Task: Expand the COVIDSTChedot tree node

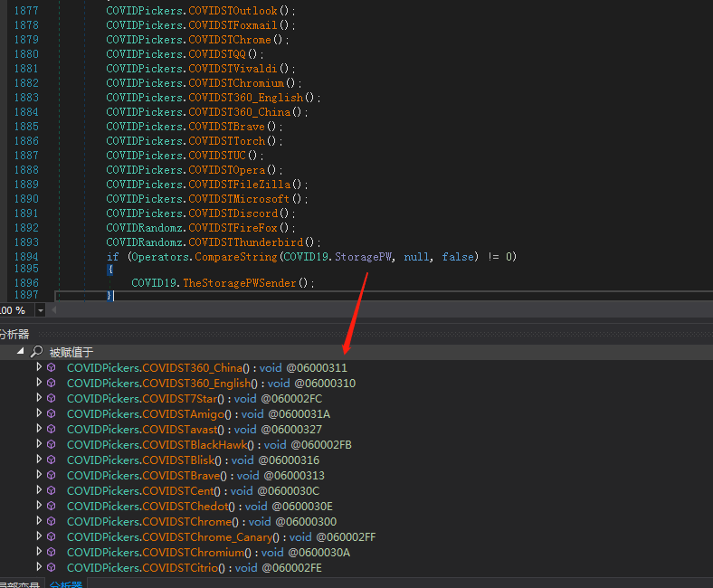Action: (39, 506)
